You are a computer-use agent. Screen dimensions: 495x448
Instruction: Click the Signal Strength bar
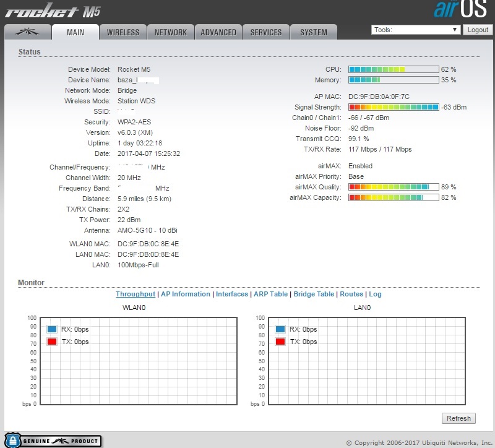(394, 107)
